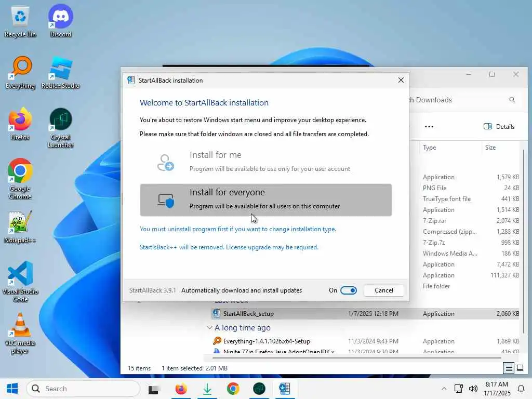Image resolution: width=532 pixels, height=399 pixels.
Task: Show hidden system tray icons
Action: click(x=444, y=389)
